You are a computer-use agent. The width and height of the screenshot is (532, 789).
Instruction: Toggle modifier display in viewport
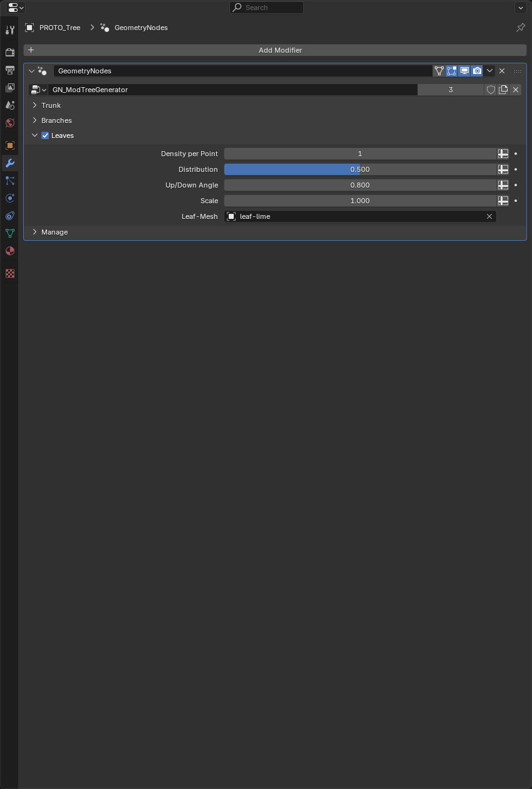pos(464,71)
